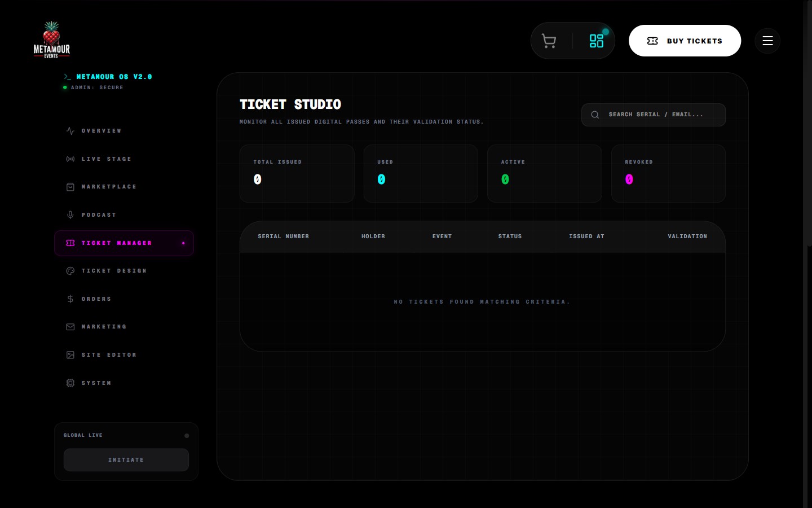The width and height of the screenshot is (812, 508).
Task: Click the search magnifier icon
Action: coord(595,115)
